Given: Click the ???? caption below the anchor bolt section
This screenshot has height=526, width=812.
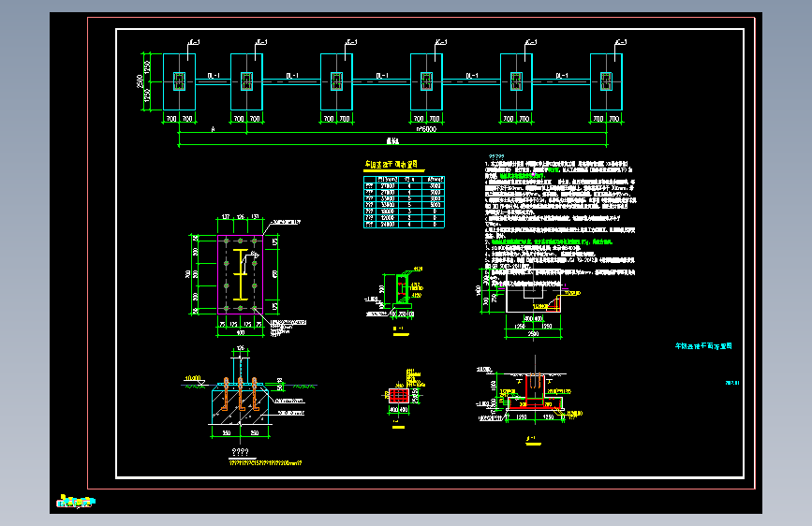Looking at the screenshot, I should [x=241, y=452].
